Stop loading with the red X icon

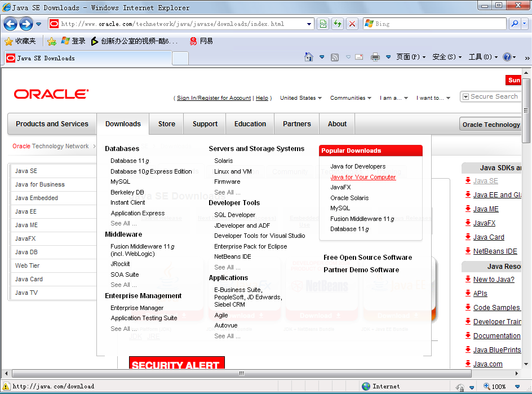[352, 24]
